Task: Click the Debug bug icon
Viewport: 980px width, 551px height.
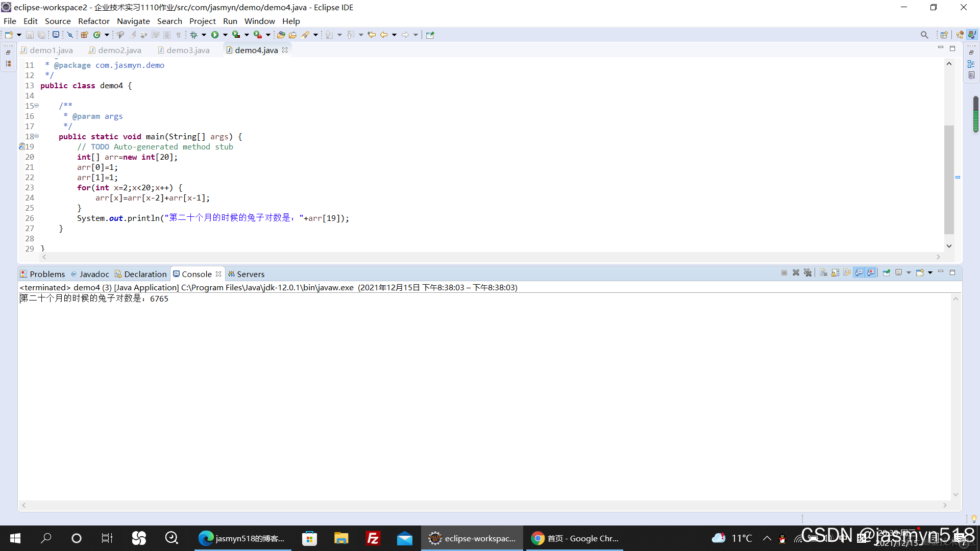Action: pyautogui.click(x=193, y=35)
